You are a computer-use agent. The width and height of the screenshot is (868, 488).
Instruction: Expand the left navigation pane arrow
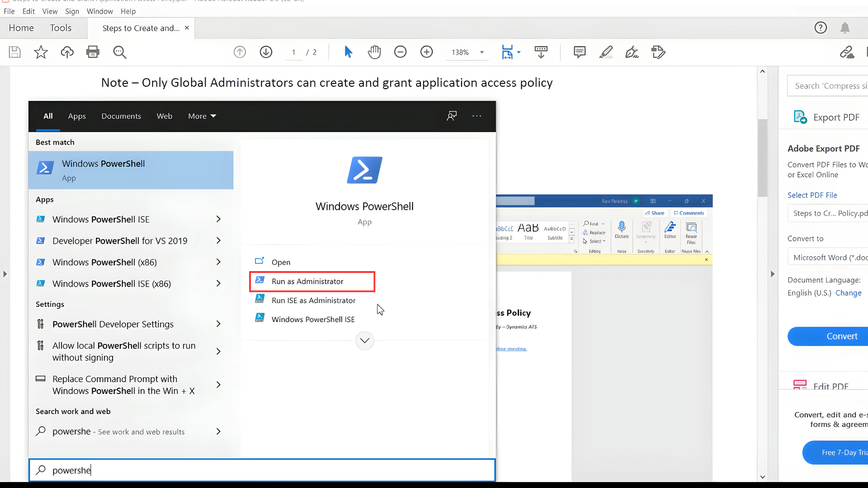(5, 274)
